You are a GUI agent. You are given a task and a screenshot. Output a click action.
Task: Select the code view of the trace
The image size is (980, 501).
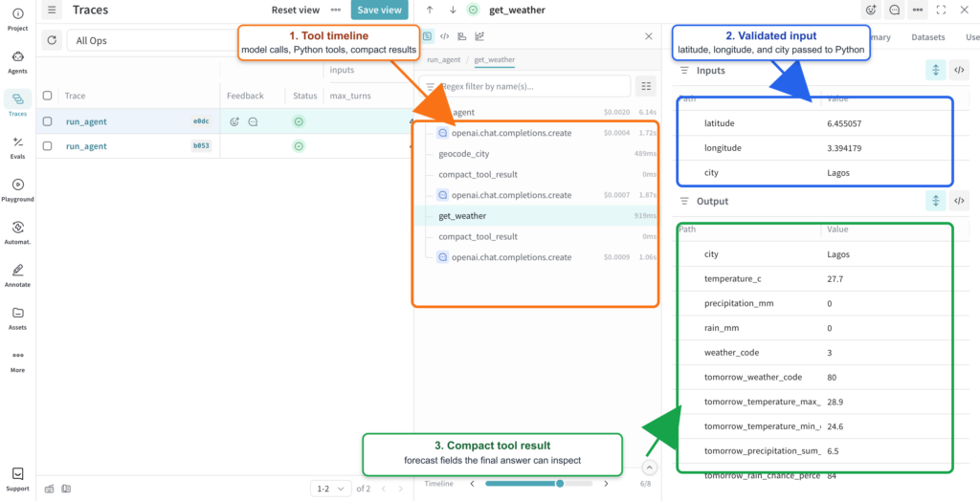coord(444,36)
